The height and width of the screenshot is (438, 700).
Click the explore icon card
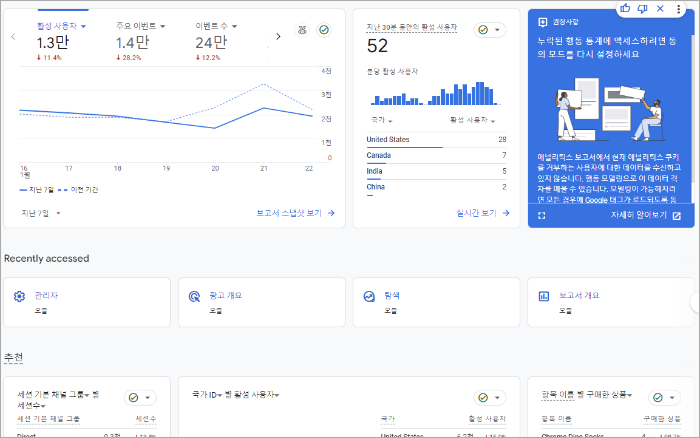coord(369,296)
